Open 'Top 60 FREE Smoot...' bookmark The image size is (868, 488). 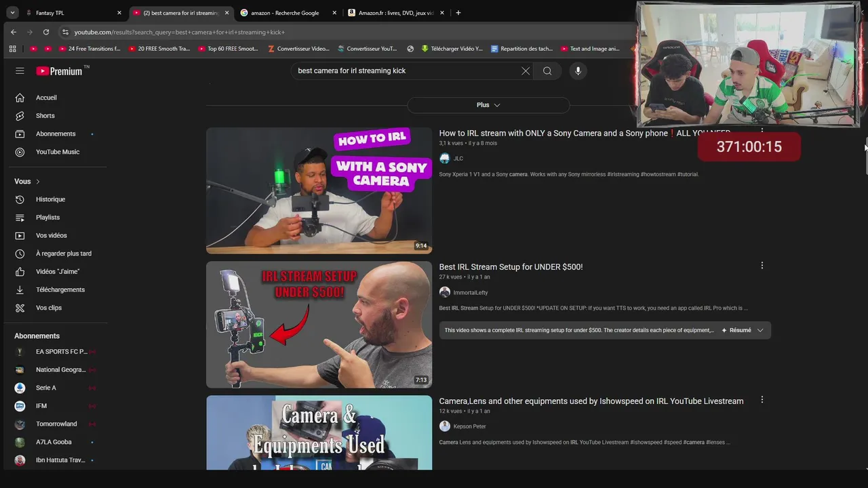tap(229, 49)
